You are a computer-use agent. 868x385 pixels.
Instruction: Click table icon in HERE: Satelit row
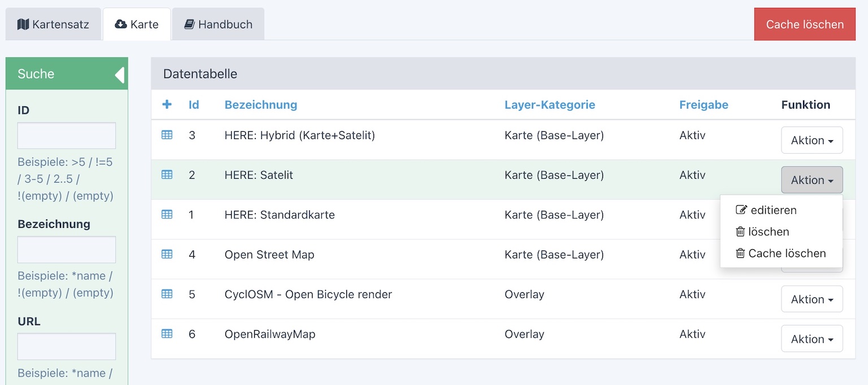tap(167, 175)
